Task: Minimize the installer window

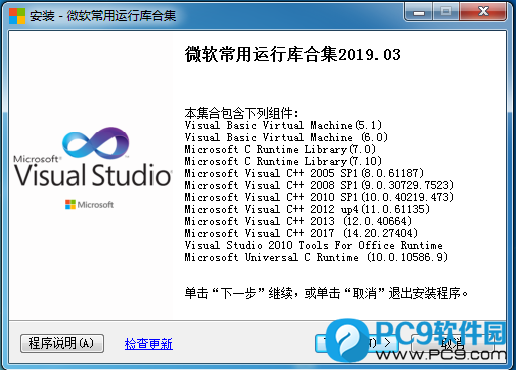Action: point(419,12)
